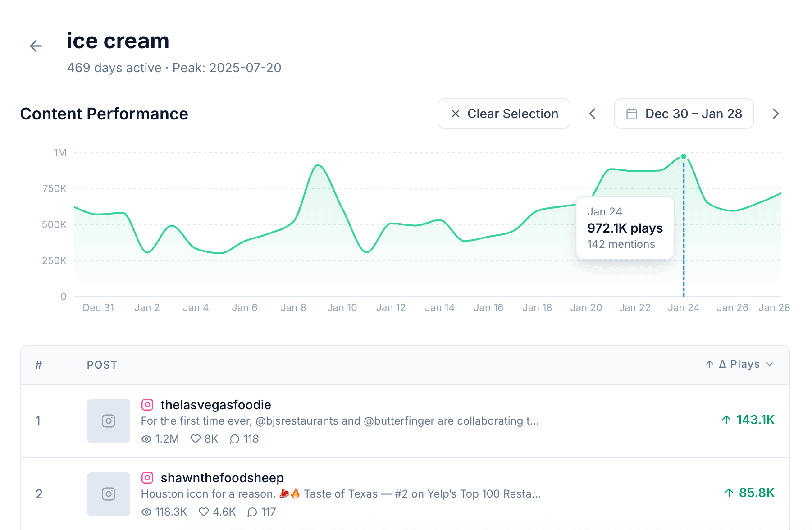Click the Jan 24 tooltip showing 972.1K plays
This screenshot has height=530, width=812.
point(625,228)
